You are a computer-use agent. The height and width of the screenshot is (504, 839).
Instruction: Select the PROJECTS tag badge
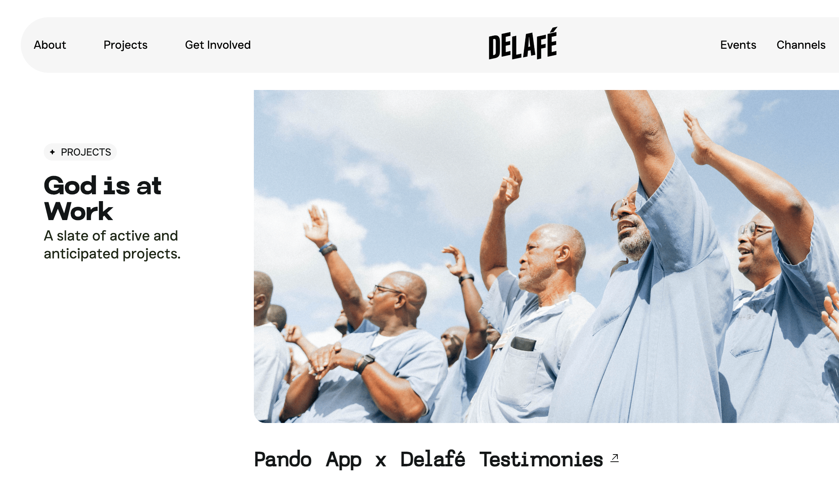80,152
